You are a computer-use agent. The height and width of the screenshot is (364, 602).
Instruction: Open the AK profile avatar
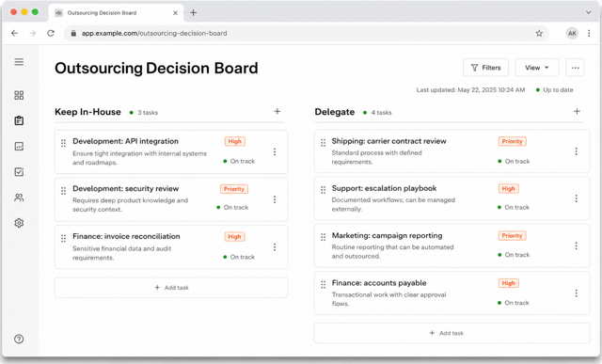(x=572, y=34)
